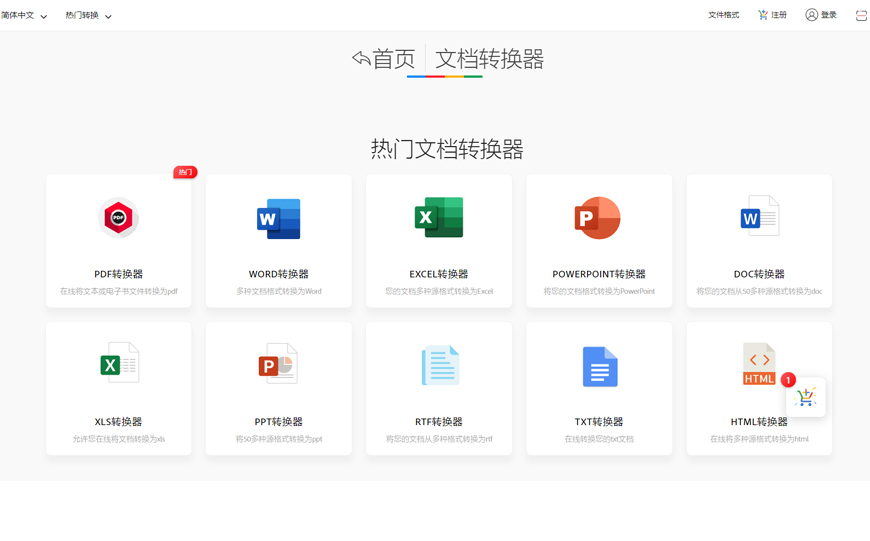Open the PPT presentation icon
Viewport: 870px width, 541px height.
click(279, 363)
